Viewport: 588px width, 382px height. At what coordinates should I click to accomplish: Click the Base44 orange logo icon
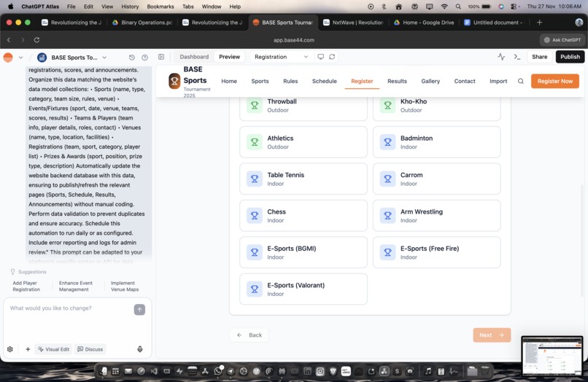(x=8, y=58)
